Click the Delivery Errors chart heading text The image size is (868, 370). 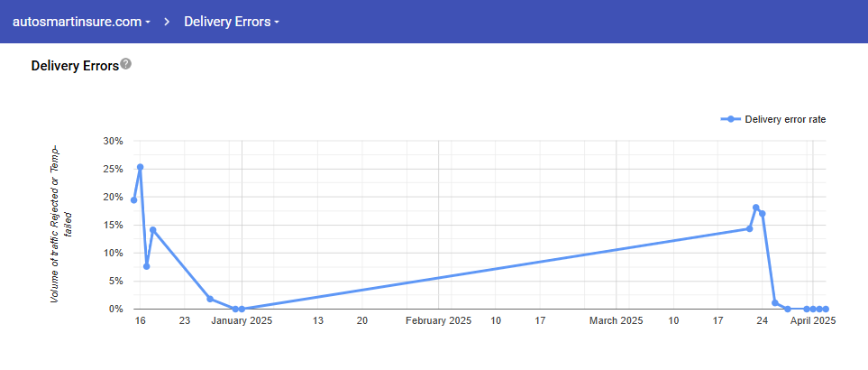coord(75,65)
